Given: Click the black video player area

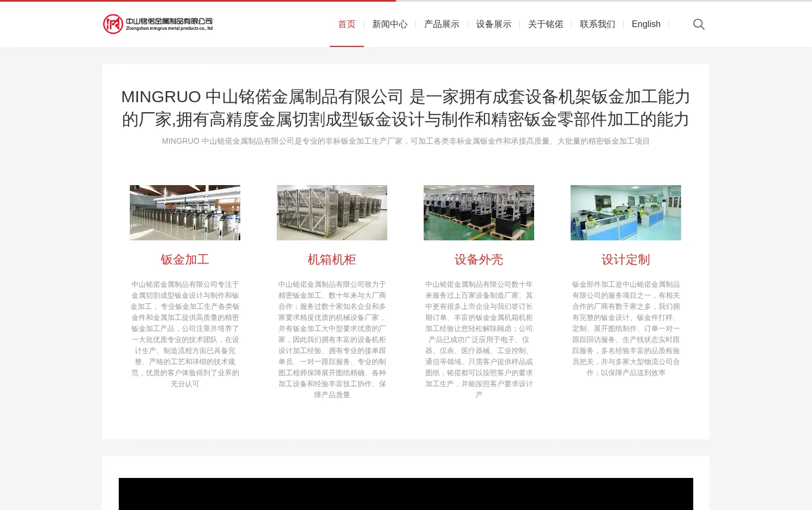Looking at the screenshot, I should [x=406, y=494].
